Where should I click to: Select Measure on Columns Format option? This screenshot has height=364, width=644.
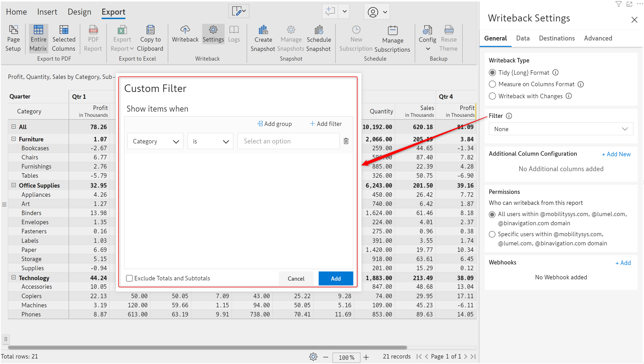(492, 84)
